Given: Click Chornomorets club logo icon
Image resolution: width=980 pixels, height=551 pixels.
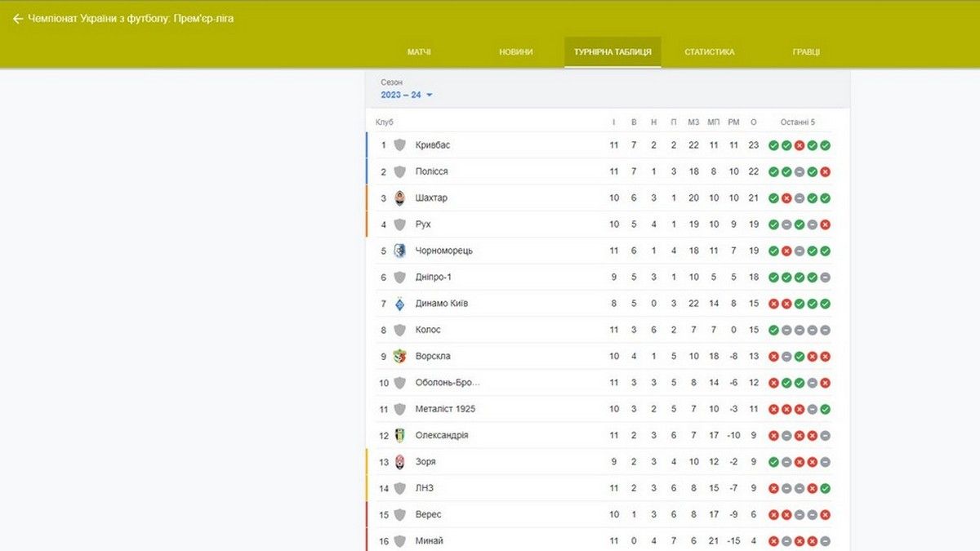Looking at the screenshot, I should (399, 251).
